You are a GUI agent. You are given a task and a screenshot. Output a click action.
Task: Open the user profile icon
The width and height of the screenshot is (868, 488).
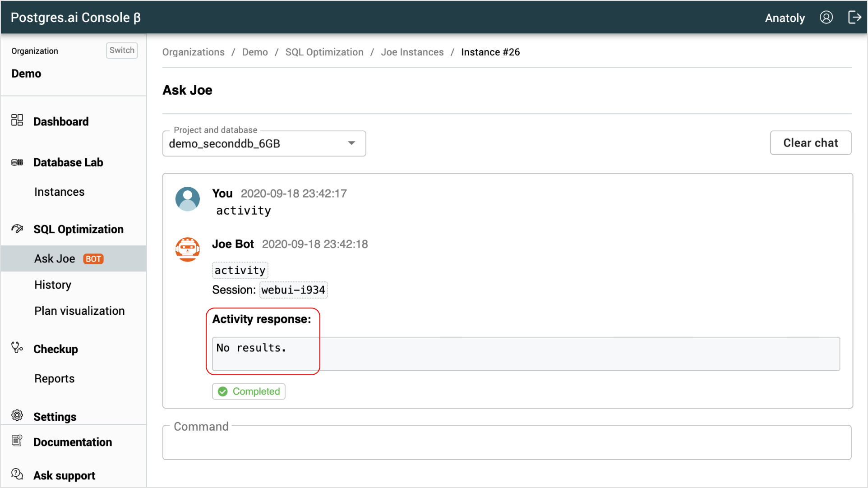tap(826, 18)
